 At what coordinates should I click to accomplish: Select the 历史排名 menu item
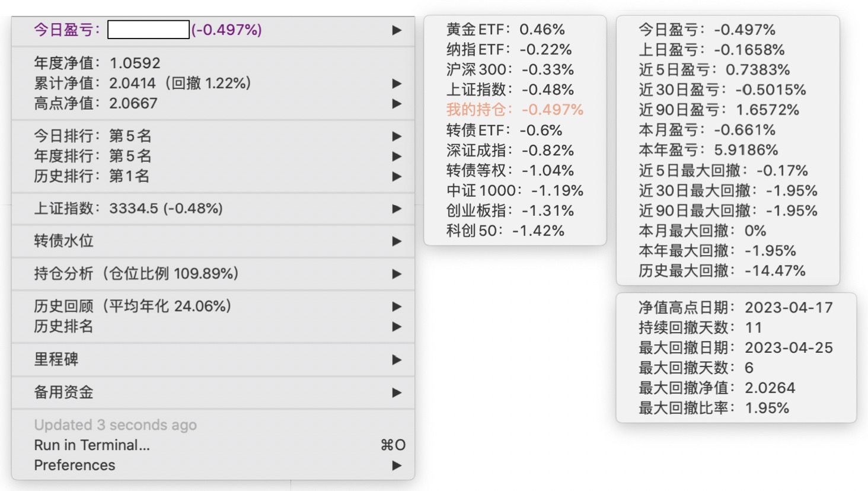pos(63,327)
